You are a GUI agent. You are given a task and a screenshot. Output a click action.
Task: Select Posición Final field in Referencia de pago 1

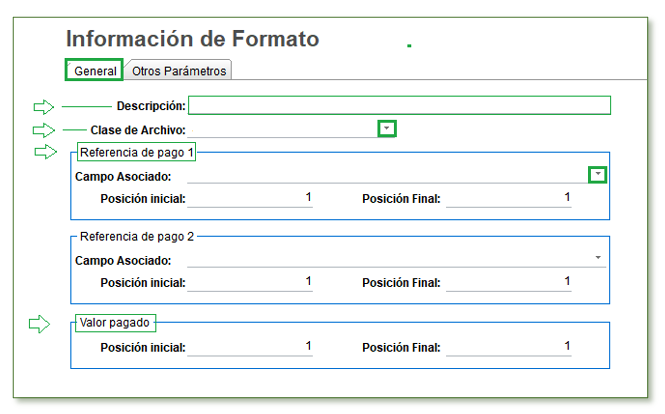(x=509, y=198)
